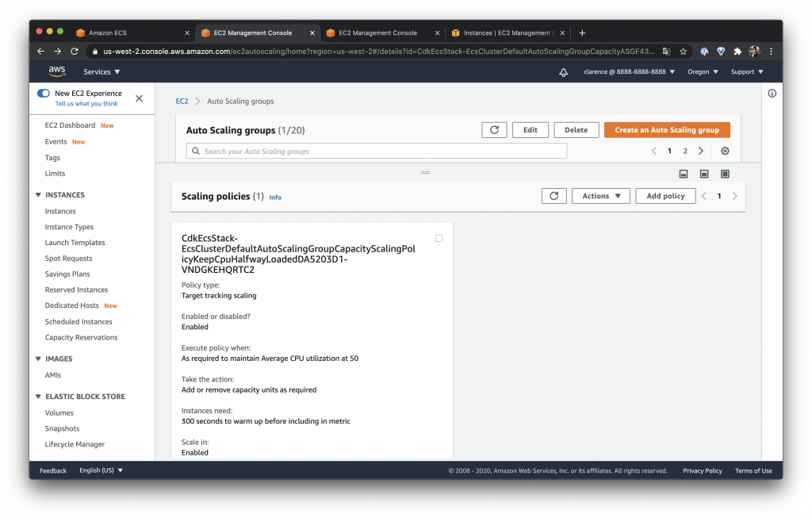Expand split panel to full size icon

coord(725,174)
